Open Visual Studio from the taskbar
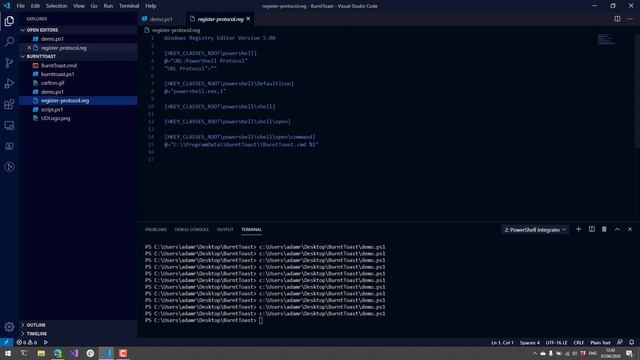 [74, 353]
